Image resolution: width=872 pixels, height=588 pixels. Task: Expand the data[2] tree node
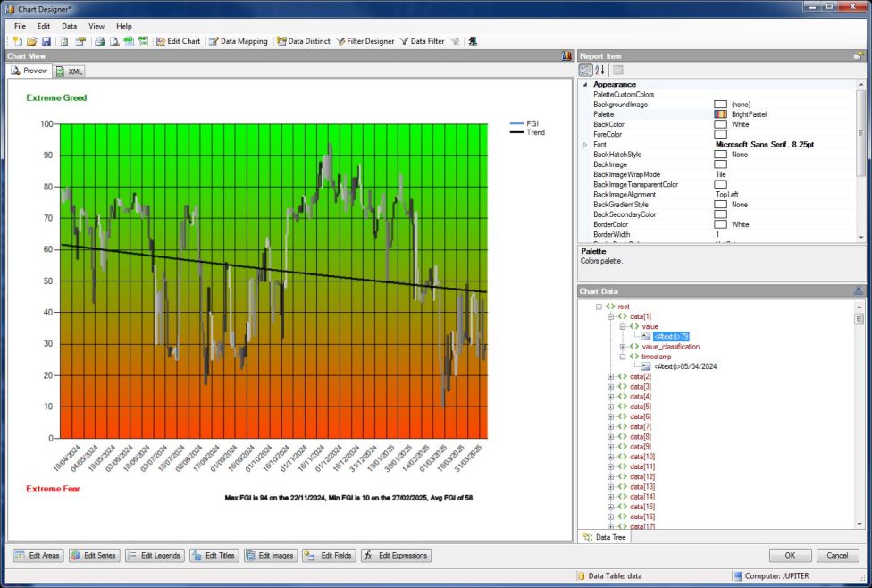click(612, 376)
